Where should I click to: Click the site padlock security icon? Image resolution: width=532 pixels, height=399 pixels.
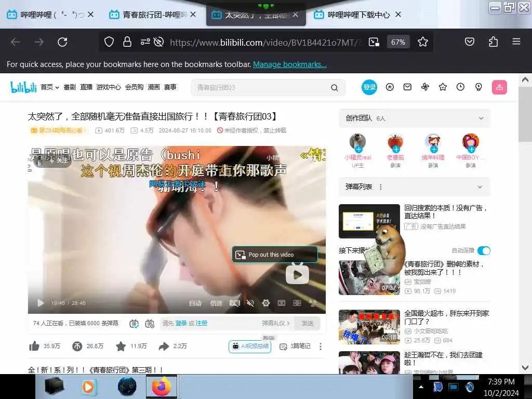pos(127,42)
